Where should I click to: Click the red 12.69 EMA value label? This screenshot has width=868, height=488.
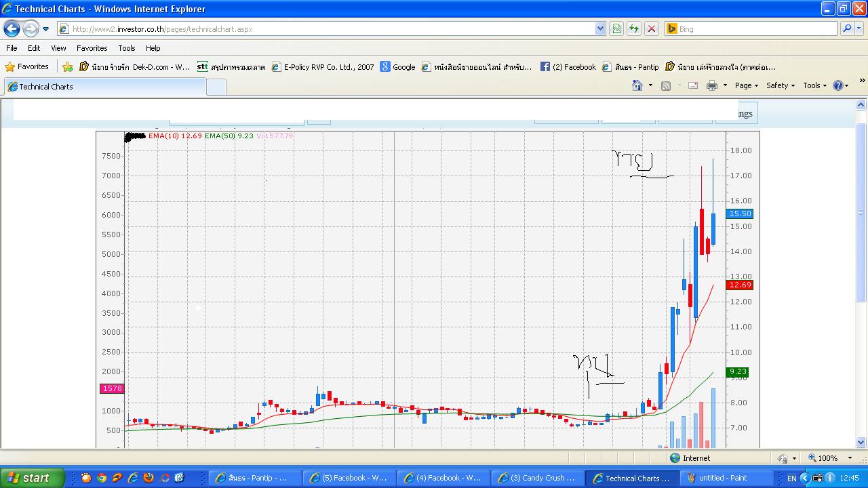[x=740, y=285]
